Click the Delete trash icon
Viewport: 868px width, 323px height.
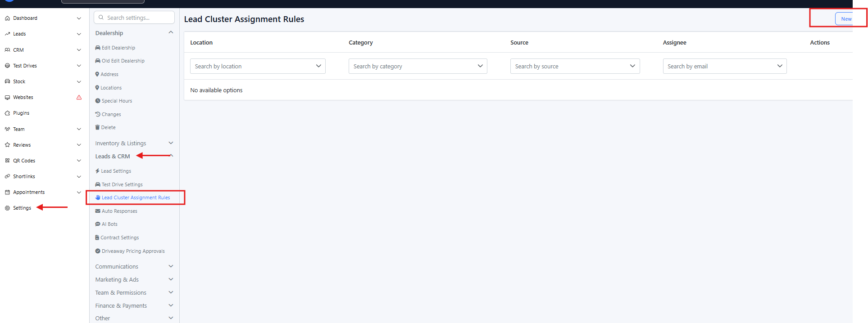pyautogui.click(x=97, y=127)
